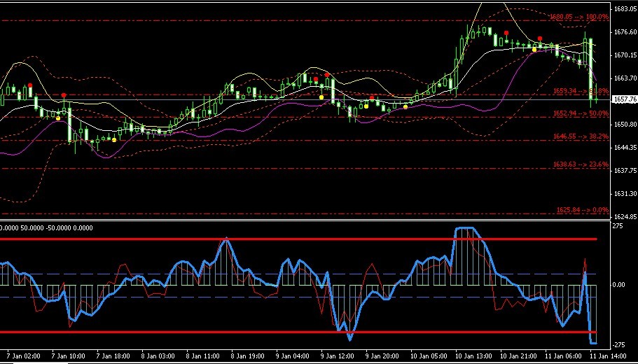The image size is (638, 364).
Task: Click price axis value 1683.05
Action: tap(625, 8)
